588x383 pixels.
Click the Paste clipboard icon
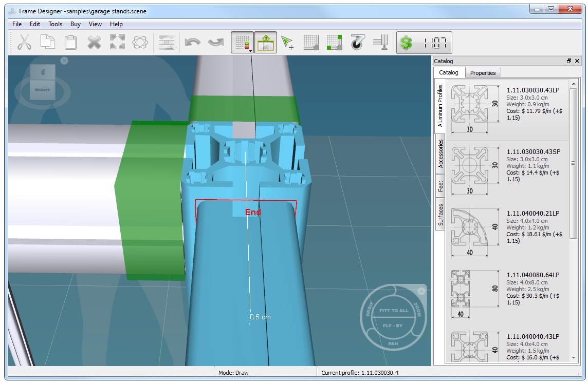(70, 43)
